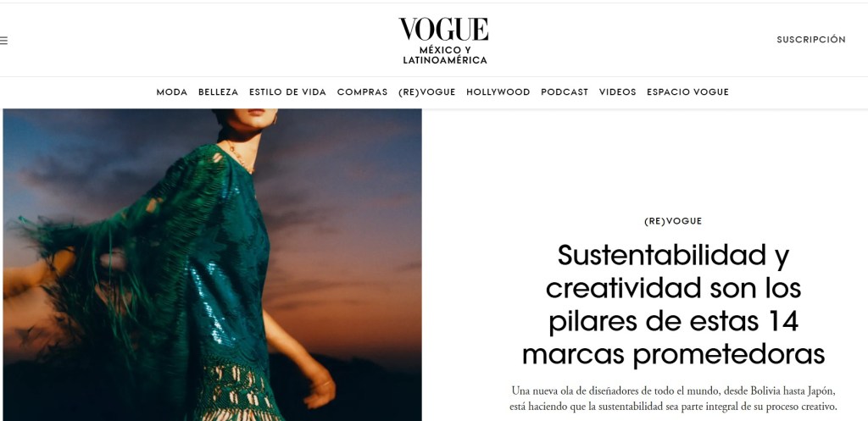Go to the Podcast page
868x421 pixels.
point(564,92)
